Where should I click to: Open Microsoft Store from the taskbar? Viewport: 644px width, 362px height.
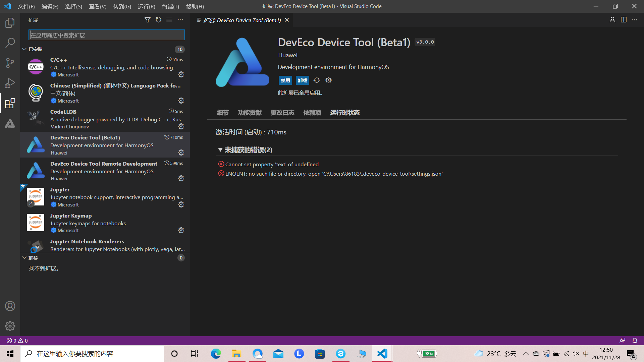coord(320,354)
